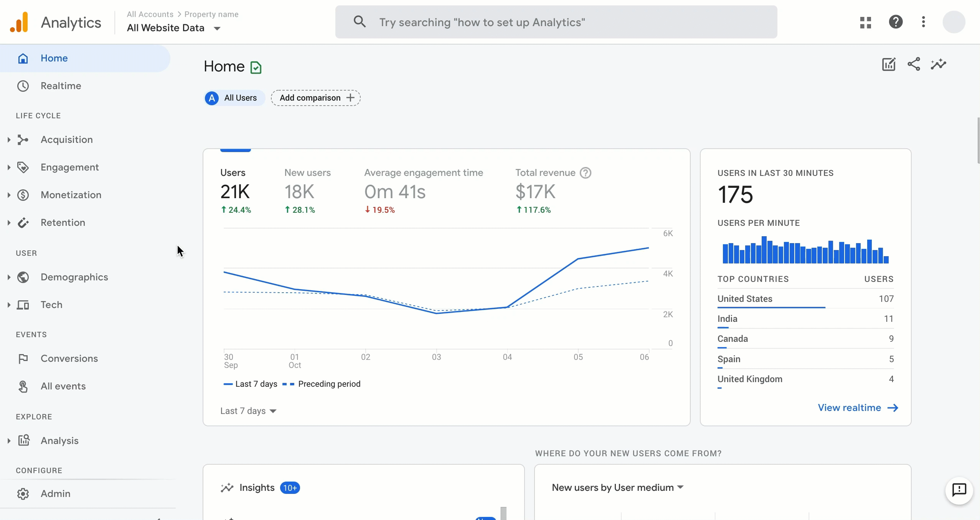Viewport: 980px width, 520px height.
Task: Open the Monetization menu item
Action: 71,194
